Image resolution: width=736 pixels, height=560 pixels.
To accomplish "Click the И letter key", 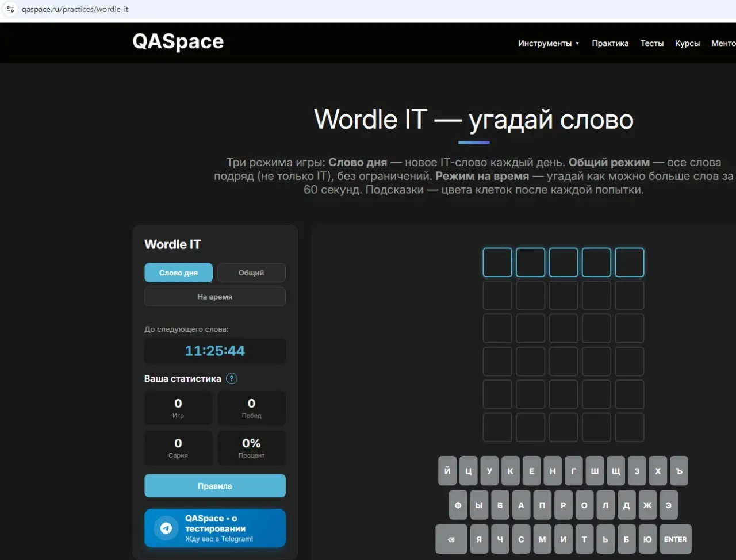I will [x=563, y=539].
